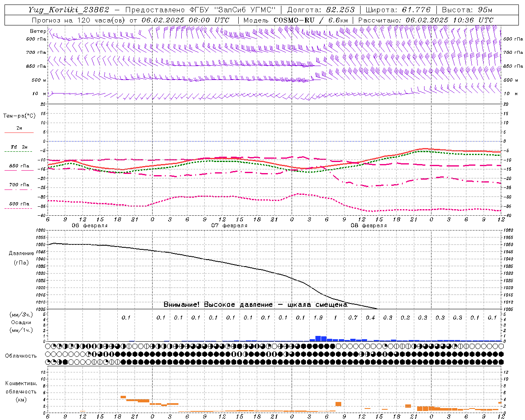The width and height of the screenshot is (525, 420).
Task: Click the station title Yug_Korliki_23862
Action: (69, 10)
